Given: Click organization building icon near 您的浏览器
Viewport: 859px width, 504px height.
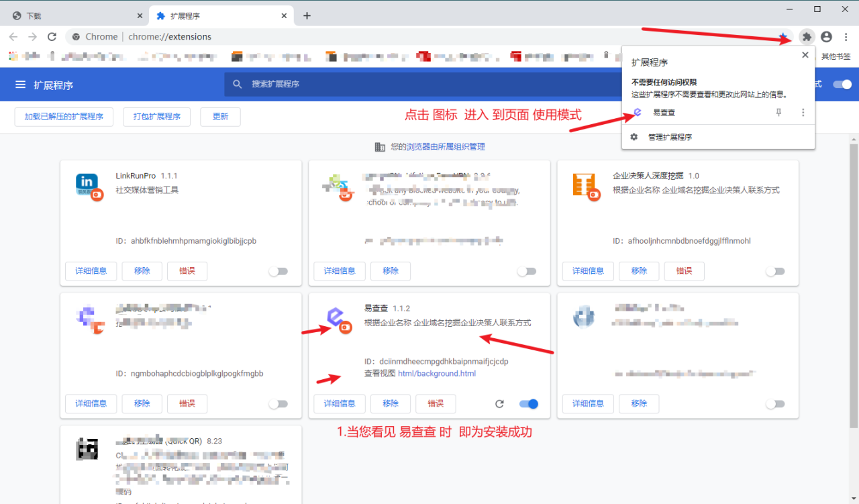Looking at the screenshot, I should [x=380, y=146].
